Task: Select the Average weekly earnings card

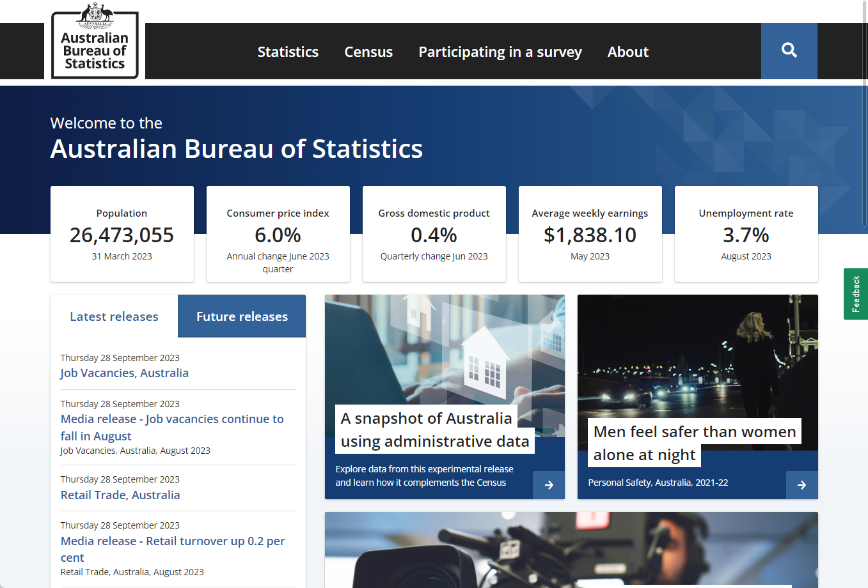Action: [x=590, y=234]
